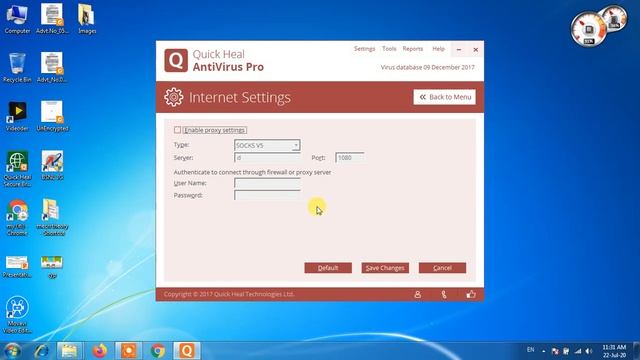Open the Tools menu
The width and height of the screenshot is (640, 360).
pyautogui.click(x=389, y=49)
